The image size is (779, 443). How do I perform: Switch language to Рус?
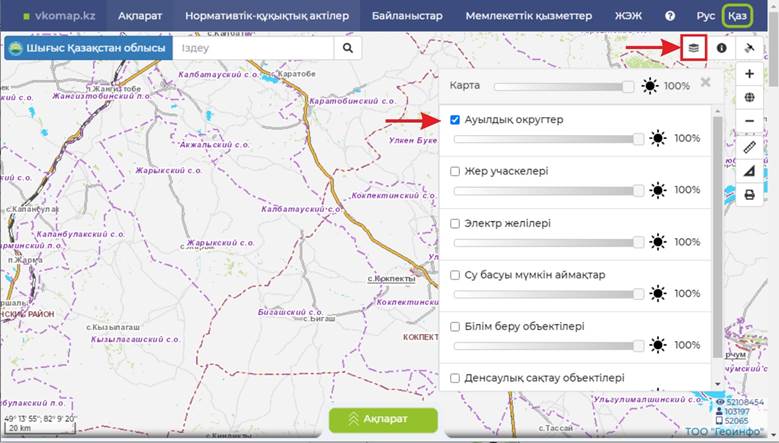(706, 16)
